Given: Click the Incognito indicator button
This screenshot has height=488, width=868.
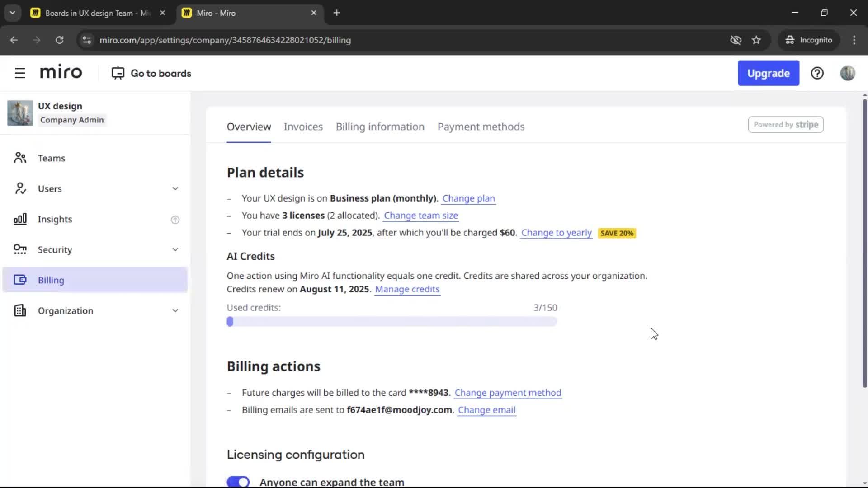Looking at the screenshot, I should pos(808,40).
